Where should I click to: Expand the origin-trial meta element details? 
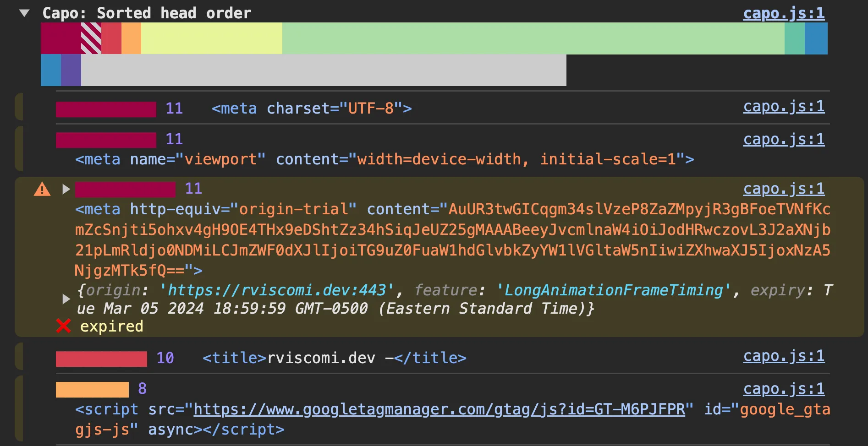66,189
